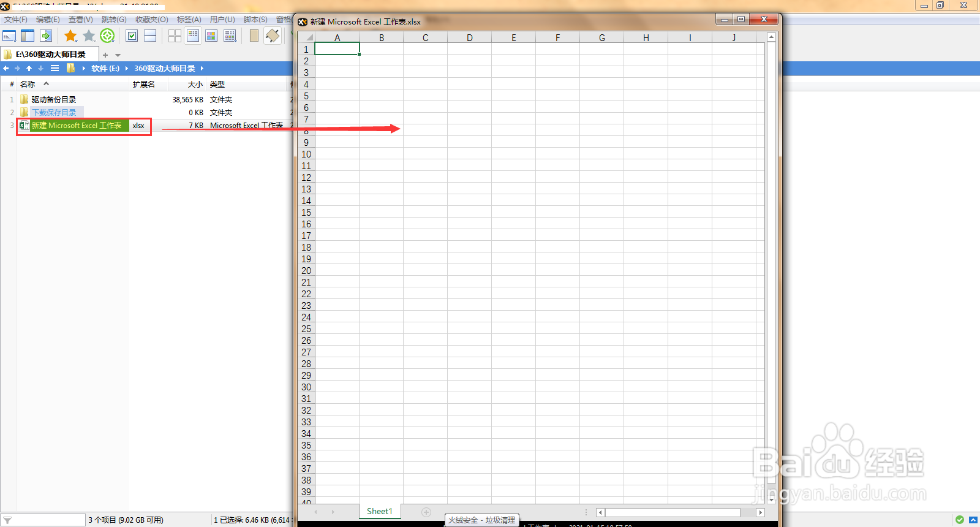The width and height of the screenshot is (980, 527).
Task: Add a new tab with the plus button
Action: coord(105,55)
